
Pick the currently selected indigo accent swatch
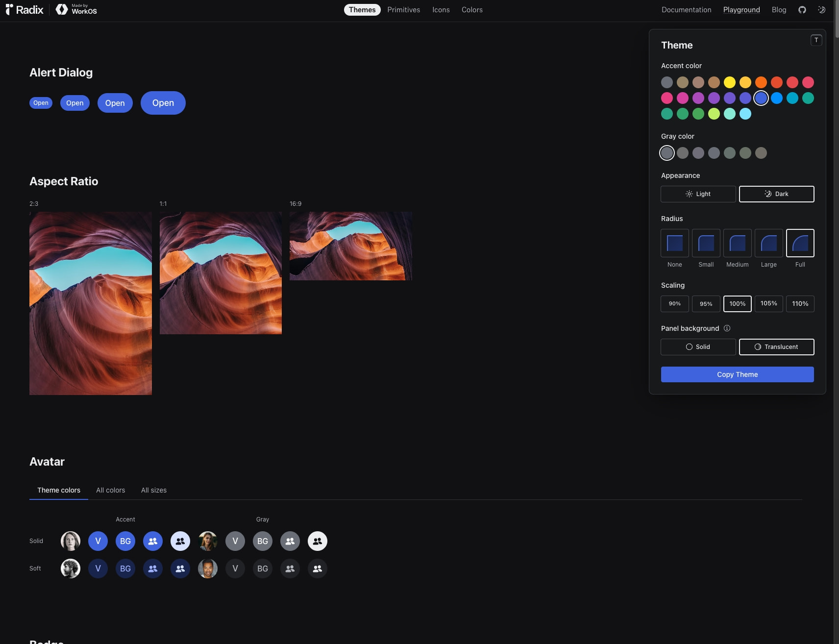click(761, 98)
